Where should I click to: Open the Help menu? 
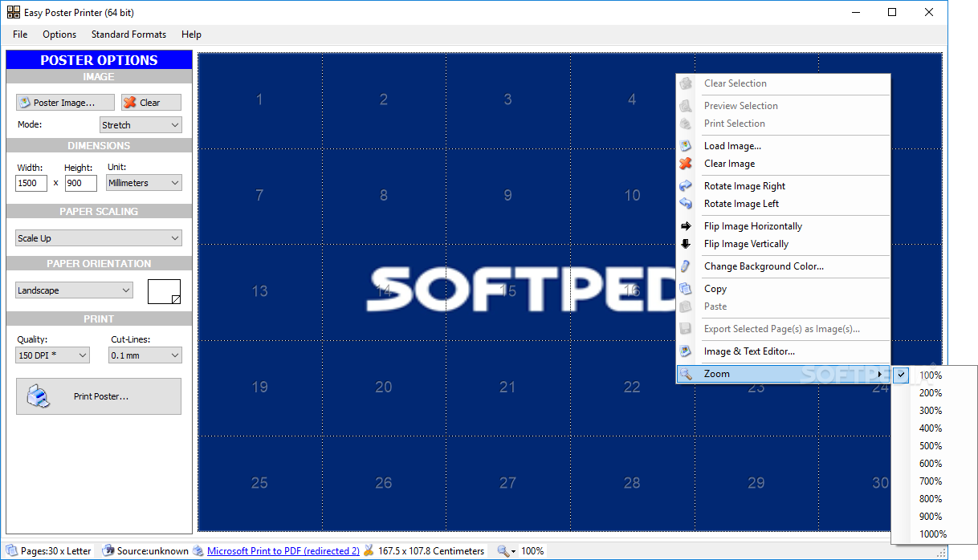pyautogui.click(x=191, y=34)
